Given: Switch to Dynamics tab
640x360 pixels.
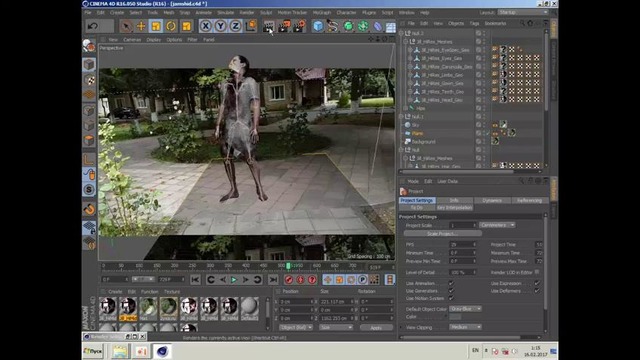Looking at the screenshot, I should (492, 200).
